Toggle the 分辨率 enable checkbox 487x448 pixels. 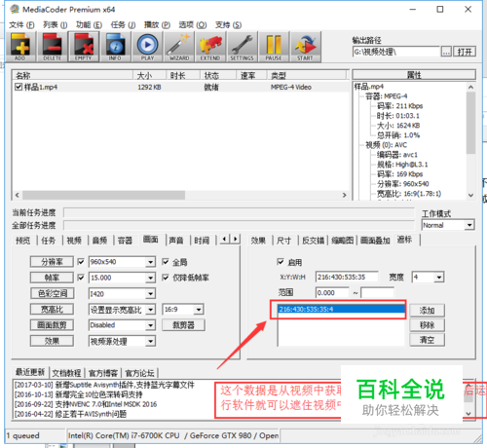[x=81, y=261]
